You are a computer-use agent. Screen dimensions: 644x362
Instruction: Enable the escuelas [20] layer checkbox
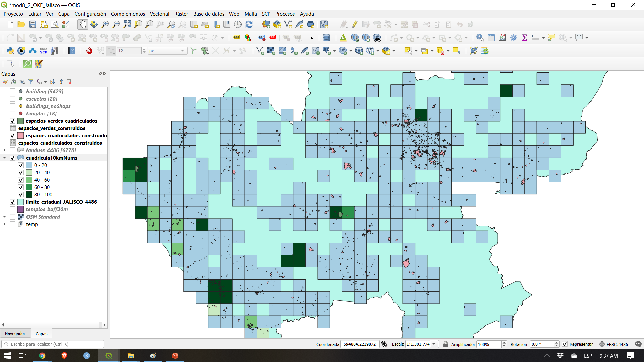click(x=13, y=99)
